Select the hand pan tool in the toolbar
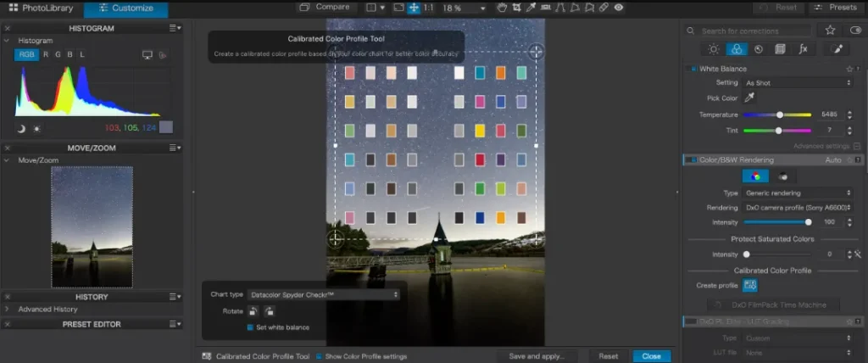This screenshot has width=868, height=363. click(502, 8)
